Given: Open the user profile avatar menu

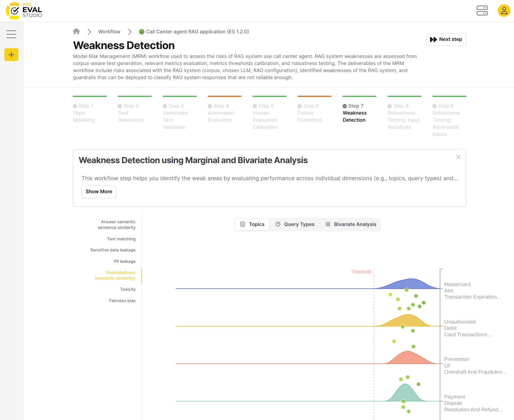Looking at the screenshot, I should 504,11.
